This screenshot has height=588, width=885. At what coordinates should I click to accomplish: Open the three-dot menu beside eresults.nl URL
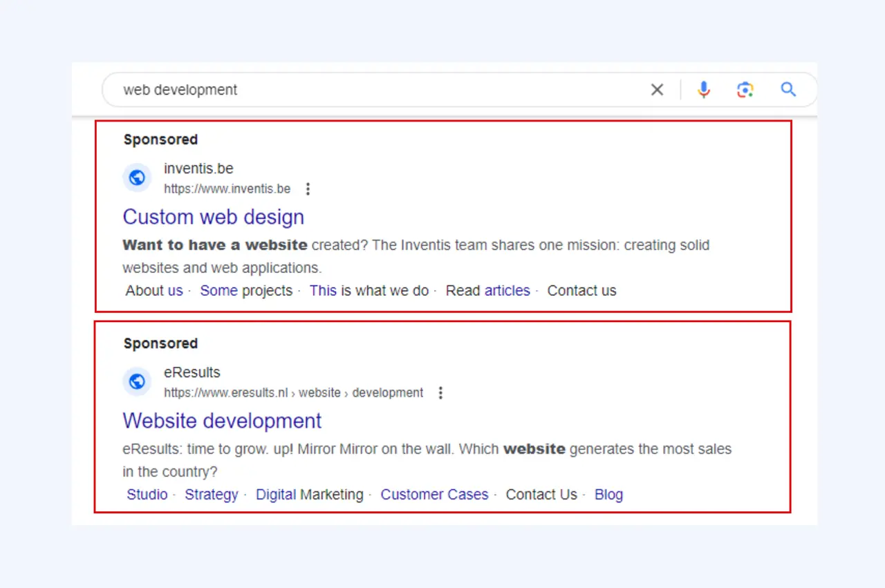(440, 392)
